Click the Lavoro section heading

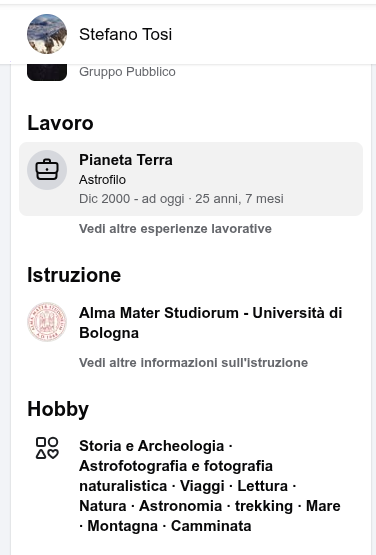pos(60,123)
